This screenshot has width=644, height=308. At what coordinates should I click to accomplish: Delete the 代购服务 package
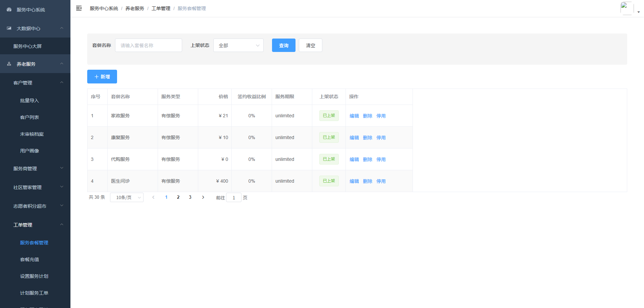[x=368, y=159]
